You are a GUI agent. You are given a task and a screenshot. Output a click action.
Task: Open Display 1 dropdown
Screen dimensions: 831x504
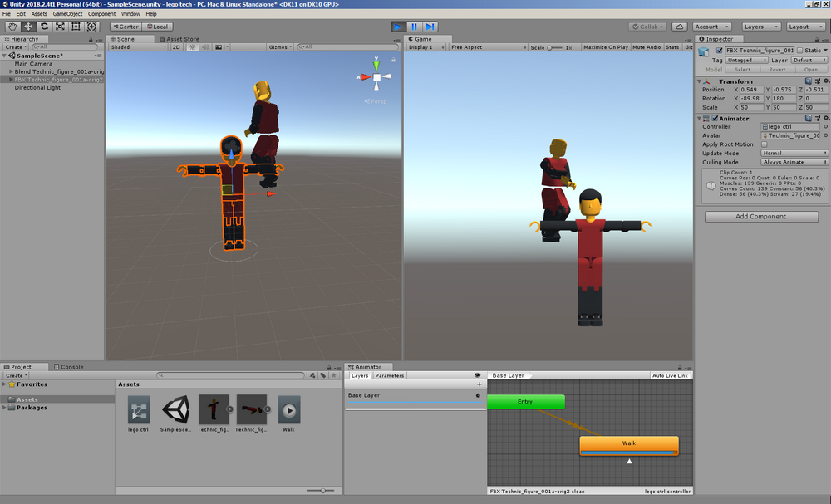426,47
